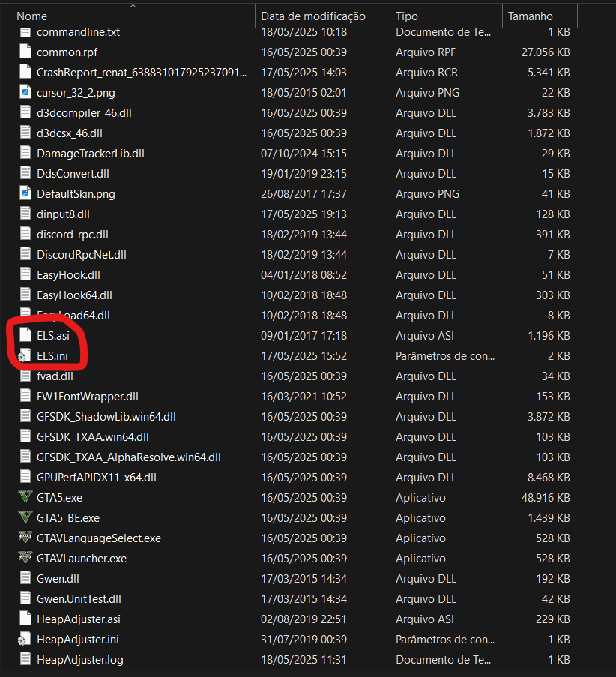Click the date 16/03/2021 10:52
The height and width of the screenshot is (677, 616).
tap(304, 397)
